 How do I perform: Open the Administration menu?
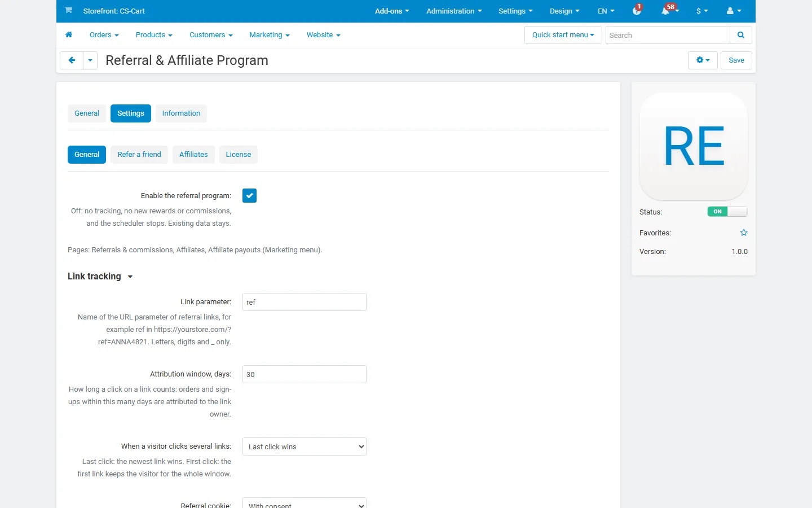(454, 11)
